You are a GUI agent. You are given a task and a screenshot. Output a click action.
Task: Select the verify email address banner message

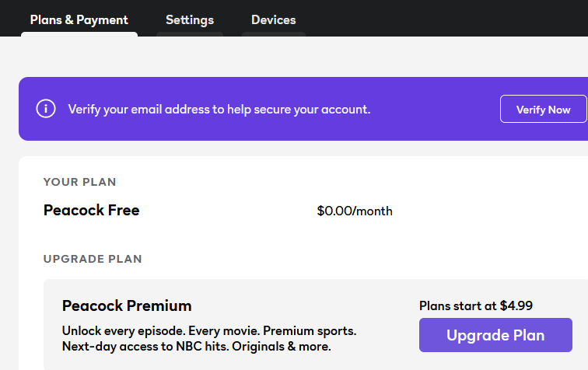219,110
